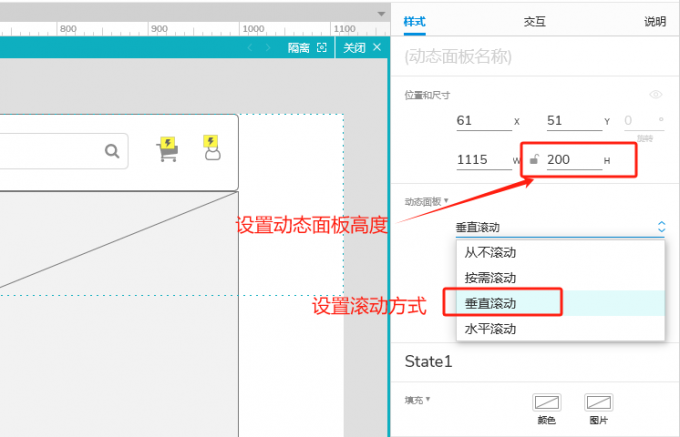680x437 pixels.
Task: Click the search box field on canvas
Action: (64, 151)
